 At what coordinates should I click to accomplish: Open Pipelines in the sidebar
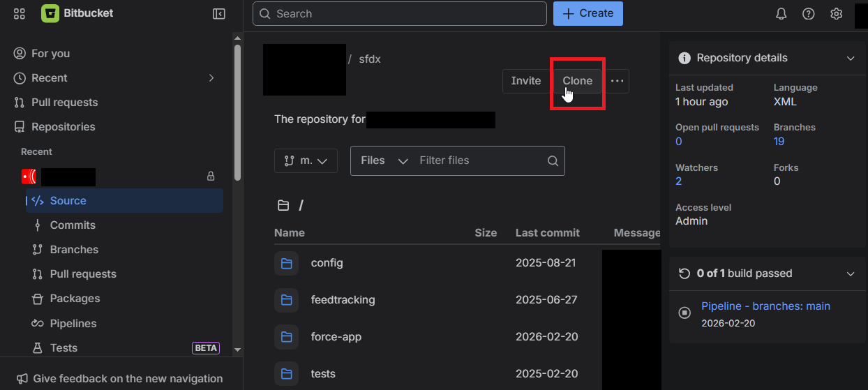tap(73, 324)
